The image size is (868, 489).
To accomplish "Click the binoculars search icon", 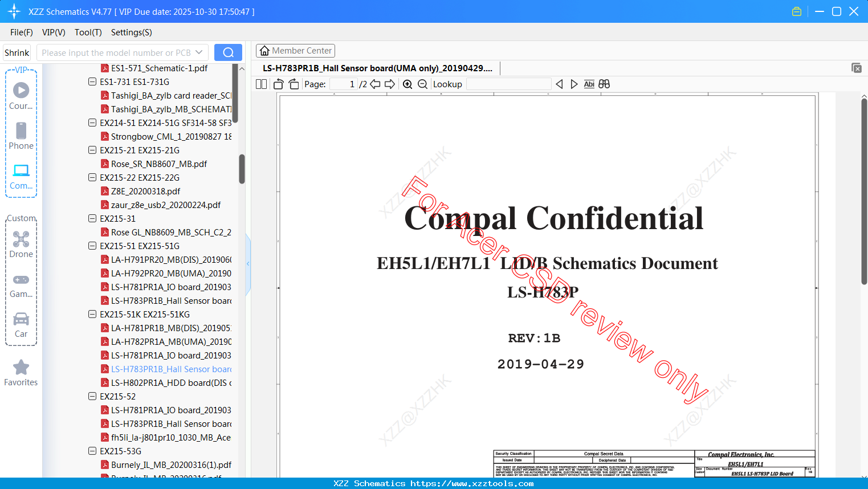I will (x=604, y=84).
